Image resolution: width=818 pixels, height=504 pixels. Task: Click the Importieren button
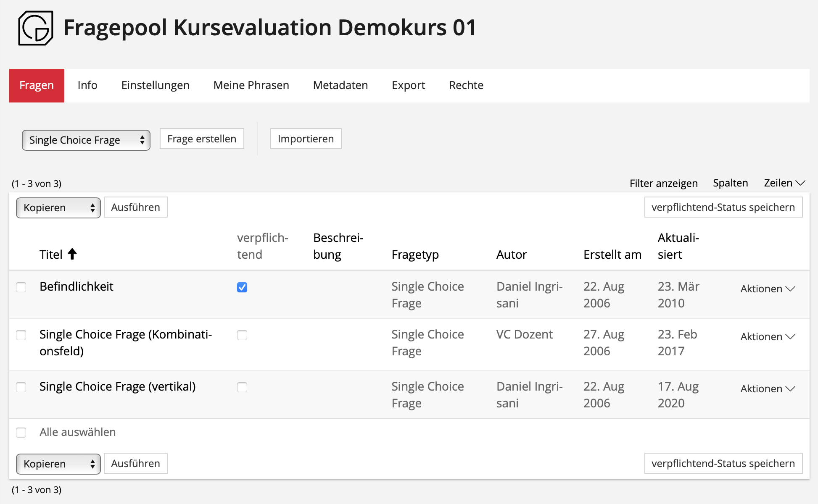306,139
